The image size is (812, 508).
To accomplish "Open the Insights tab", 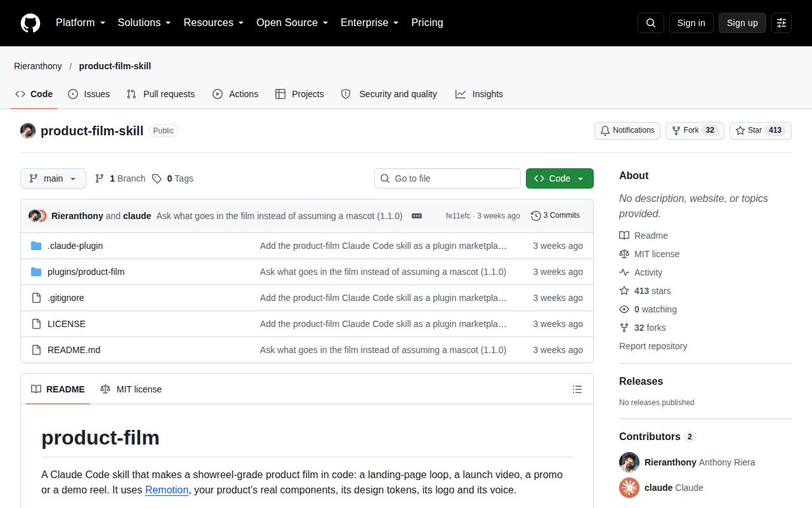I will [479, 94].
